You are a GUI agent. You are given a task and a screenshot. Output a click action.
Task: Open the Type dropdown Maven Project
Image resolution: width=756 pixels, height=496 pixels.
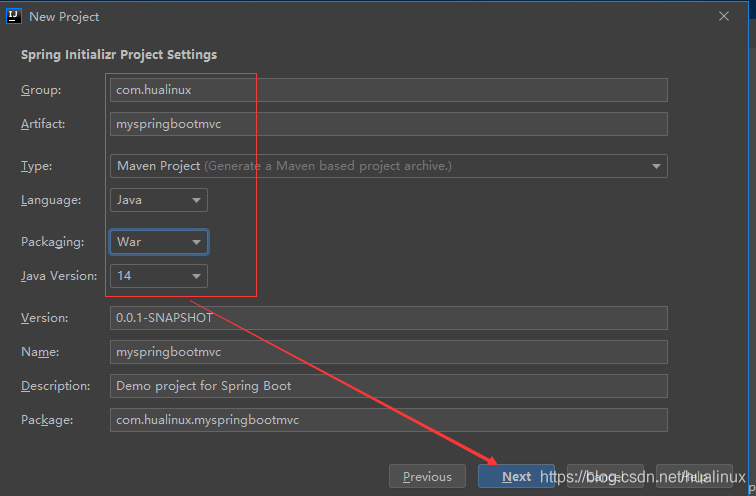pos(389,166)
